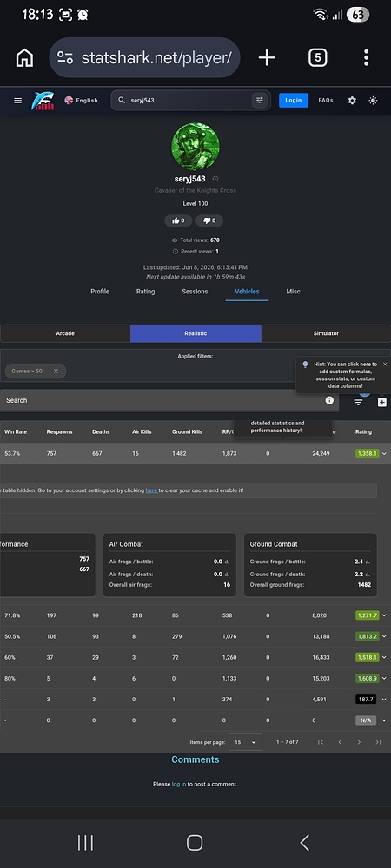Image resolution: width=391 pixels, height=868 pixels.
Task: Switch to the Profile tab
Action: click(100, 291)
